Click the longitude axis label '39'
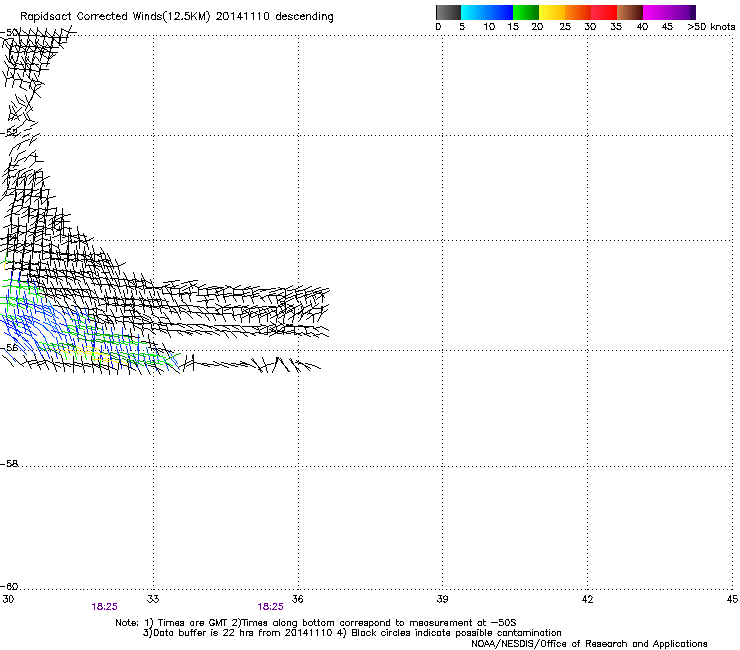The width and height of the screenshot is (740, 650). [442, 599]
